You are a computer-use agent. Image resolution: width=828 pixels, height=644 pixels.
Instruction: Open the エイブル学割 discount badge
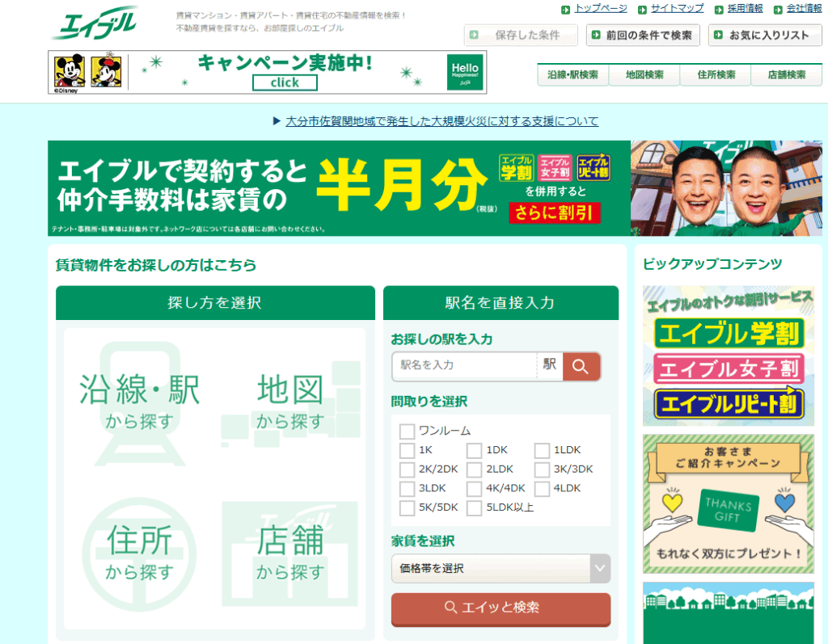pos(728,333)
